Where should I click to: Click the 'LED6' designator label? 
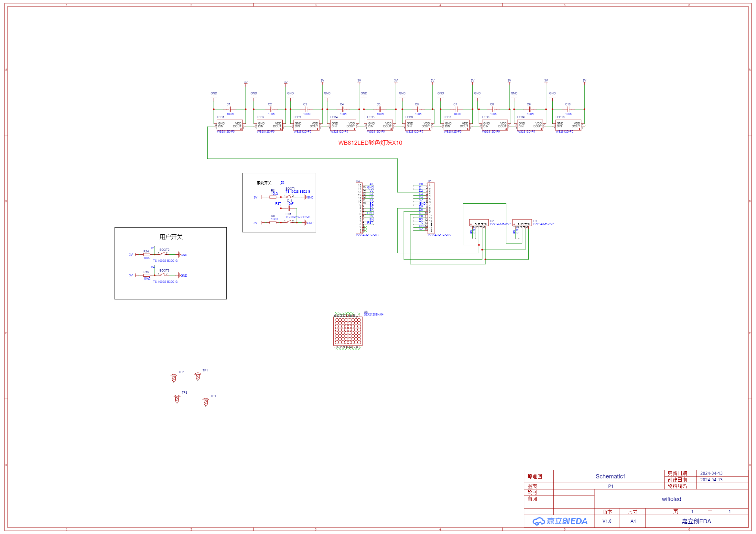tap(409, 117)
